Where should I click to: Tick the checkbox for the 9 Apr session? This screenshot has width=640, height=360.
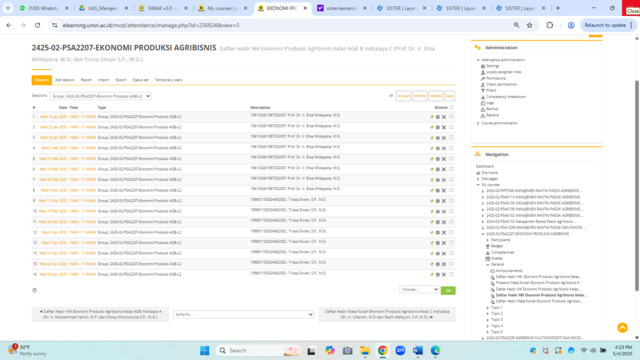[x=451, y=242]
